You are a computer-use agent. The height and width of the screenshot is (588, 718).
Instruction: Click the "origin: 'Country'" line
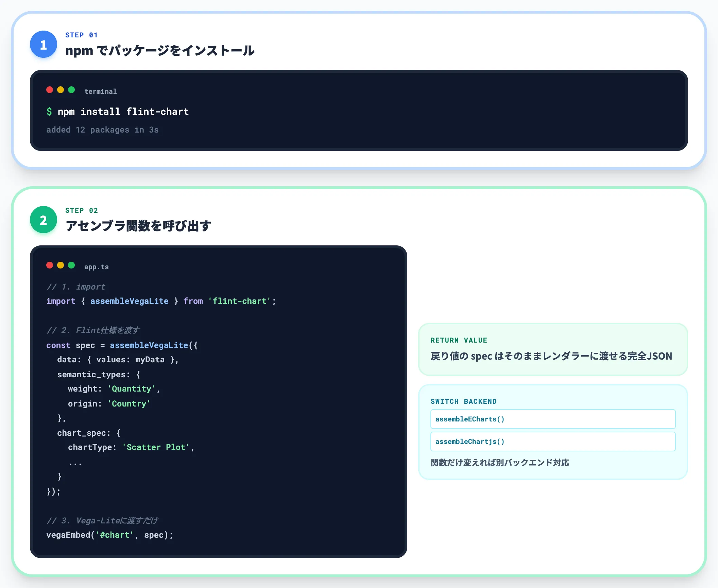click(x=109, y=404)
